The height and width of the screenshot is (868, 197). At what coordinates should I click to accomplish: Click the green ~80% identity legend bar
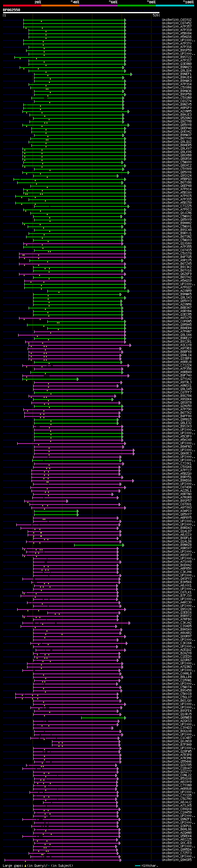pyautogui.click(x=137, y=6)
